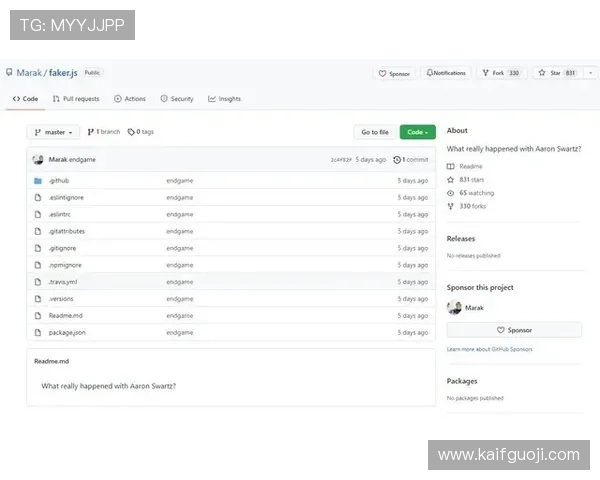Open the .github folder
Screen dimensions: 600x480
tap(59, 180)
